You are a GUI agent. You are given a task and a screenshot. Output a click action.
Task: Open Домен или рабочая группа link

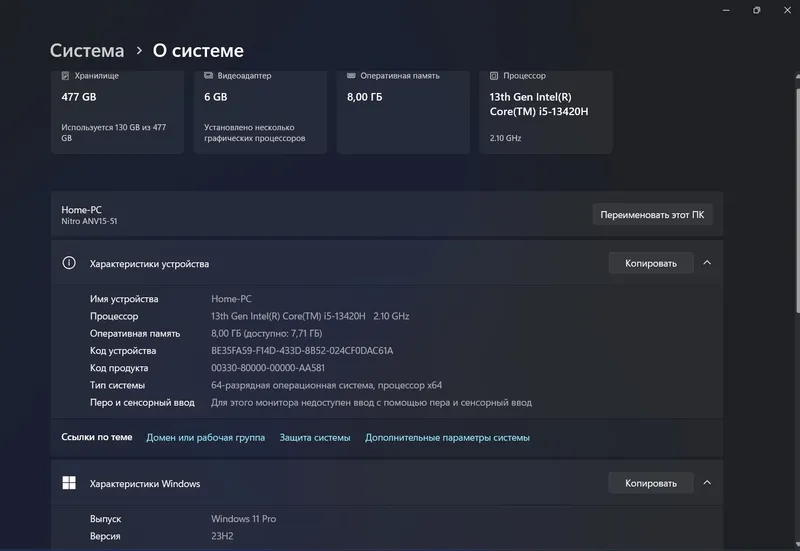click(206, 437)
